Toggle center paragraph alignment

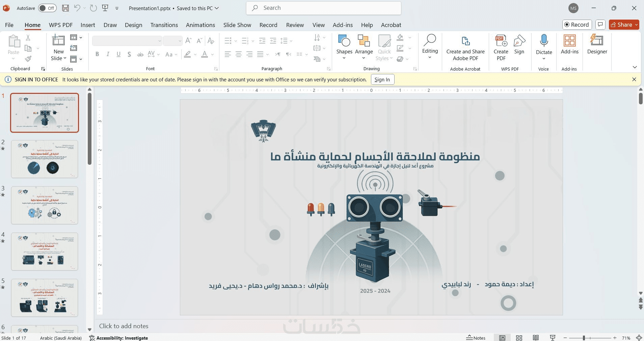(x=239, y=54)
